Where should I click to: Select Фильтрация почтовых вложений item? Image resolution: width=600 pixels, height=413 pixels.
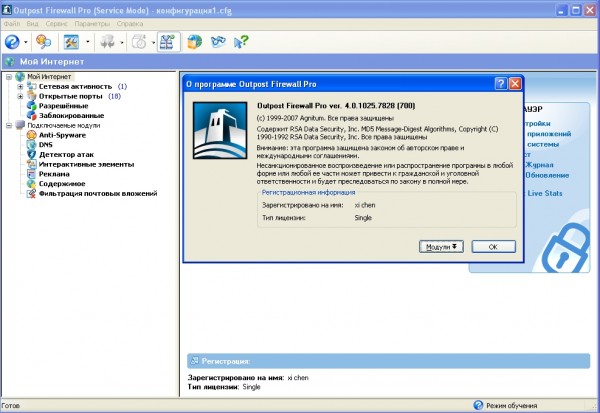tap(98, 194)
